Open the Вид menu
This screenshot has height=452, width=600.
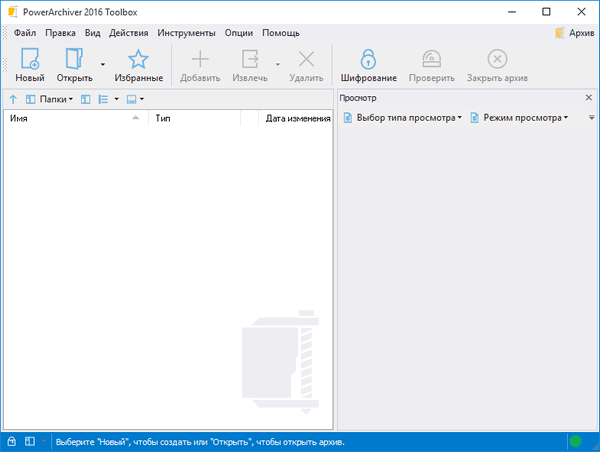tap(93, 33)
